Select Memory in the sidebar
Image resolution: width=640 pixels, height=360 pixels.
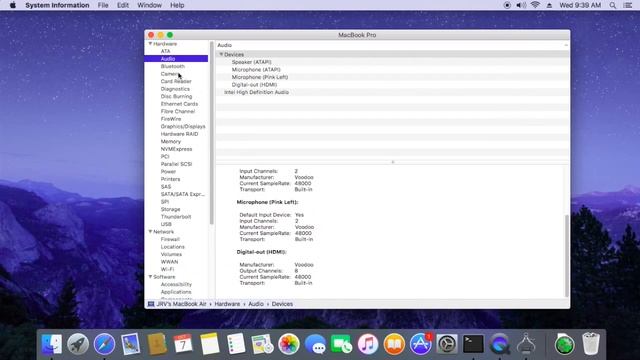[x=171, y=142]
